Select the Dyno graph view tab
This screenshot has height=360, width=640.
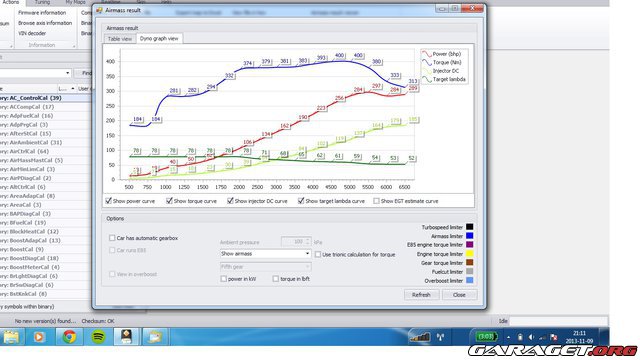click(159, 38)
